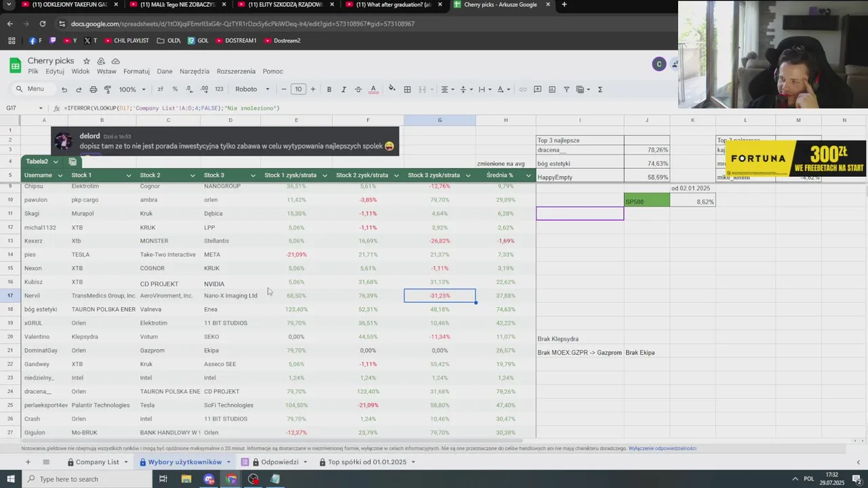This screenshot has height=488, width=868.
Task: Click Wyłączenie odpowiedzialności link
Action: tap(662, 449)
